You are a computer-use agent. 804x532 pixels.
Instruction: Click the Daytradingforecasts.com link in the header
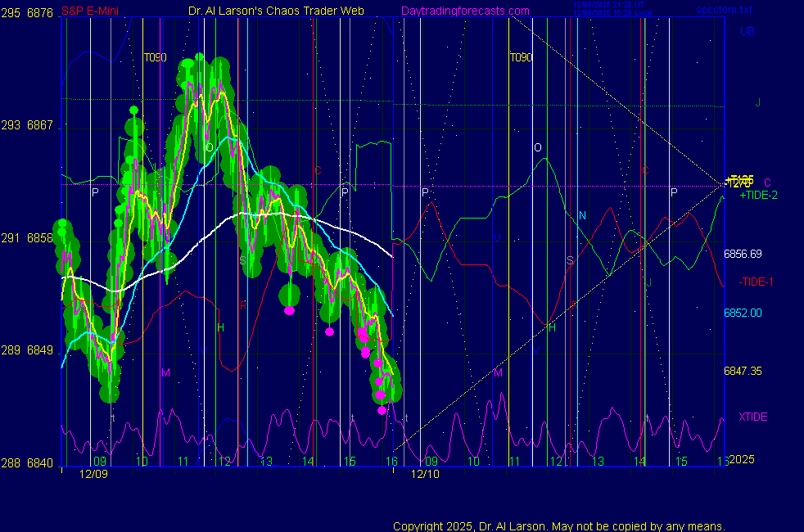(x=464, y=11)
